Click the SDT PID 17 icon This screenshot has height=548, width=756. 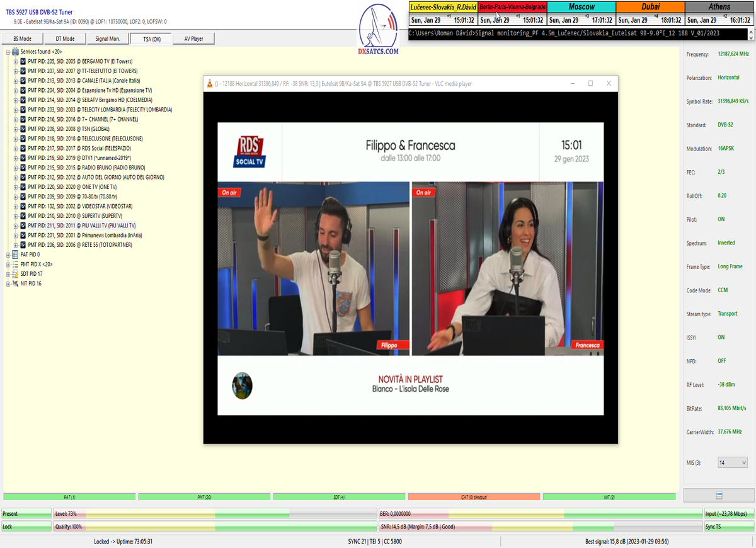[16, 274]
